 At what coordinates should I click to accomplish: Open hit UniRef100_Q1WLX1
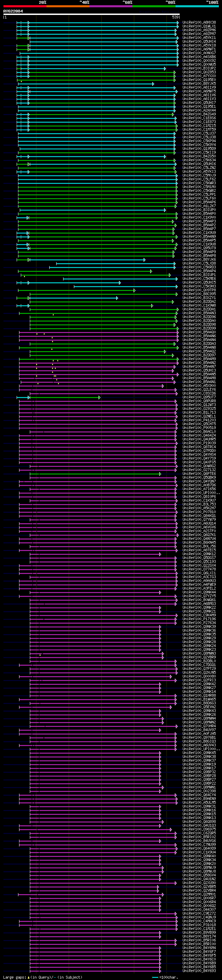[199, 26]
